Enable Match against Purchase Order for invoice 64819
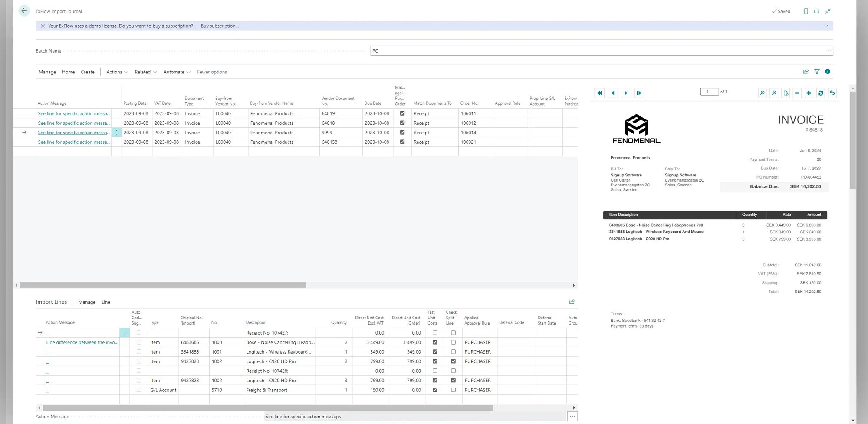The height and width of the screenshot is (424, 868). tap(402, 113)
